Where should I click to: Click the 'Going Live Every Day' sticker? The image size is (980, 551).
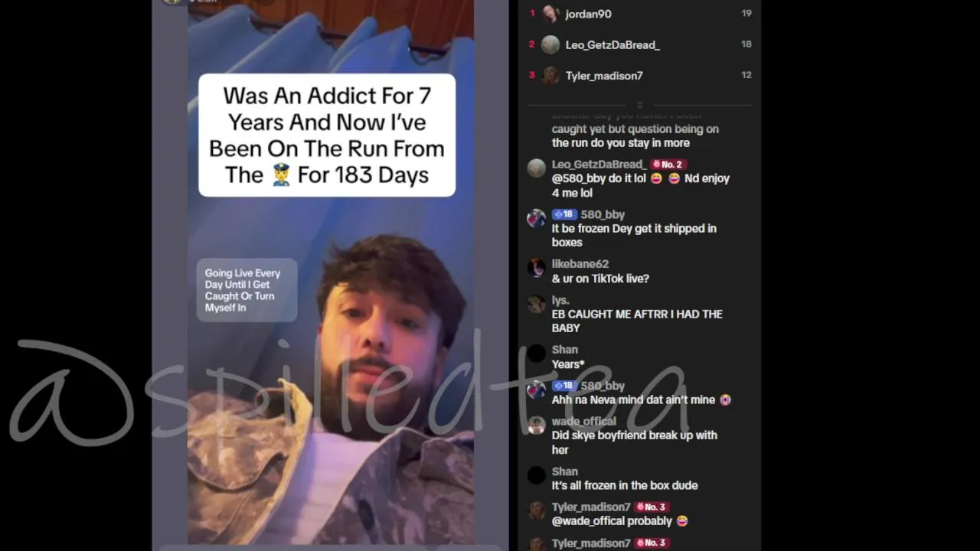tap(247, 290)
